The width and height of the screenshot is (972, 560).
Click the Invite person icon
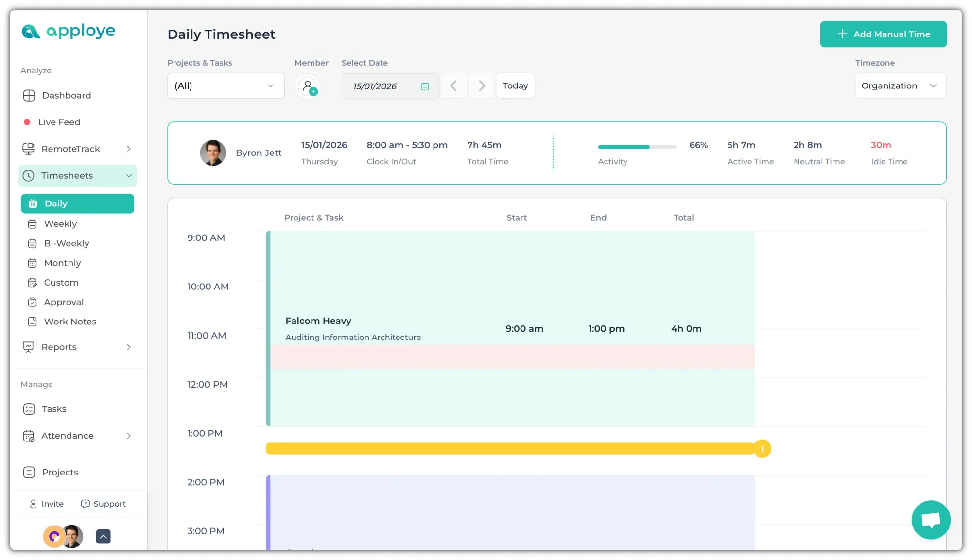coord(33,504)
